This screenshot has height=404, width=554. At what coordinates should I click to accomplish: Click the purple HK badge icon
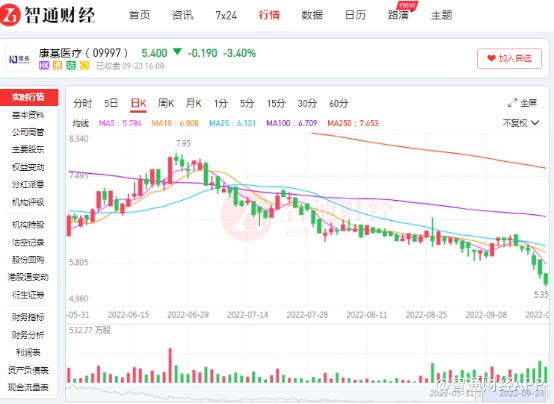coord(44,66)
